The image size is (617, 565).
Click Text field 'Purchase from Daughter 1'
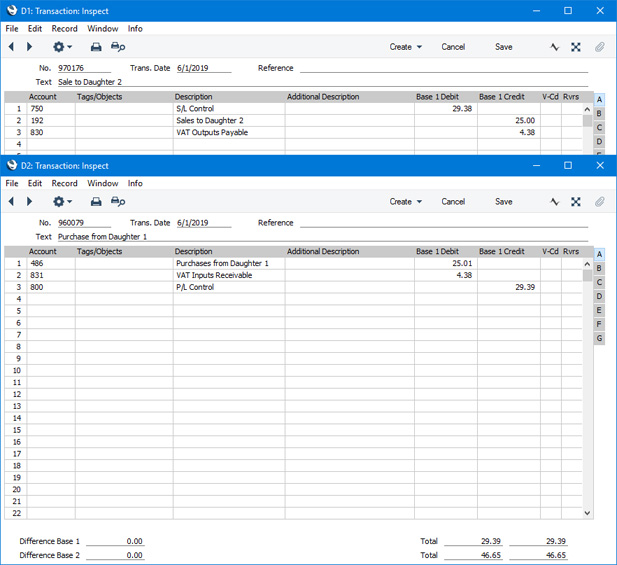click(323, 236)
